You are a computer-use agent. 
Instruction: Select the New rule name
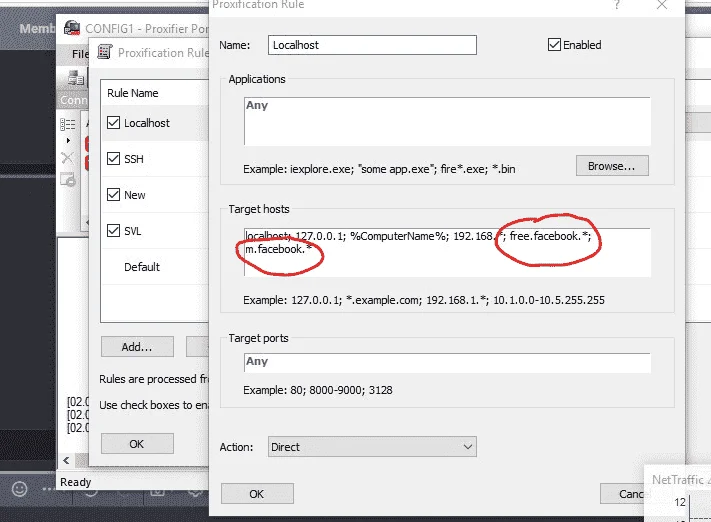[x=135, y=195]
